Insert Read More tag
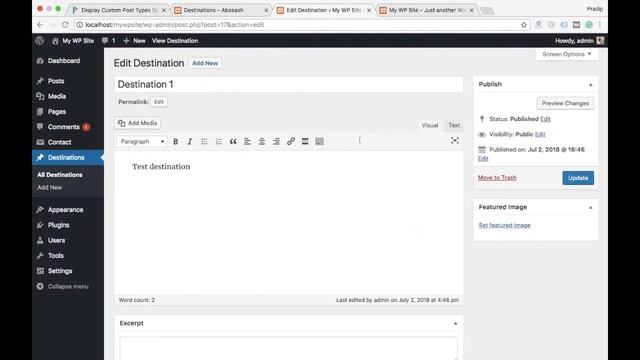The width and height of the screenshot is (640, 360). (305, 141)
